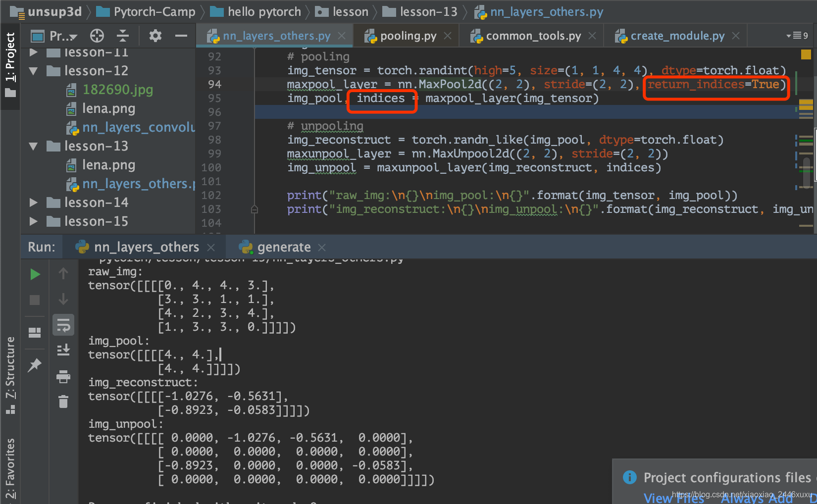This screenshot has width=817, height=504.
Task: Close the pooling.py editor tab
Action: coord(448,36)
